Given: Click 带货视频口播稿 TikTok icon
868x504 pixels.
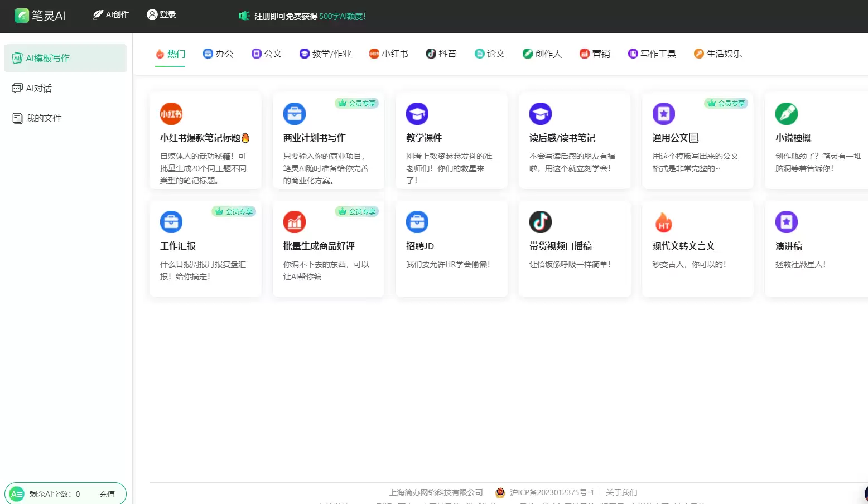Looking at the screenshot, I should [541, 222].
